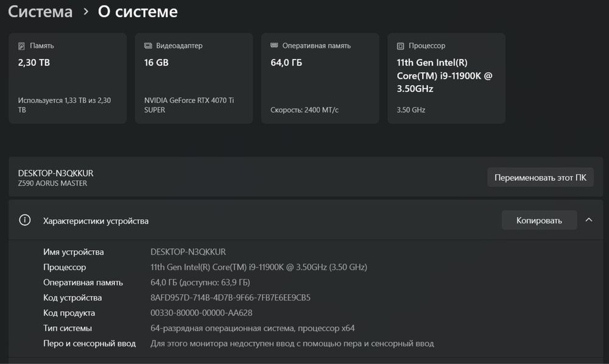Viewport: 609px width, 364px height.
Task: Click the Код продукта value 00330-80000
Action: 201,313
